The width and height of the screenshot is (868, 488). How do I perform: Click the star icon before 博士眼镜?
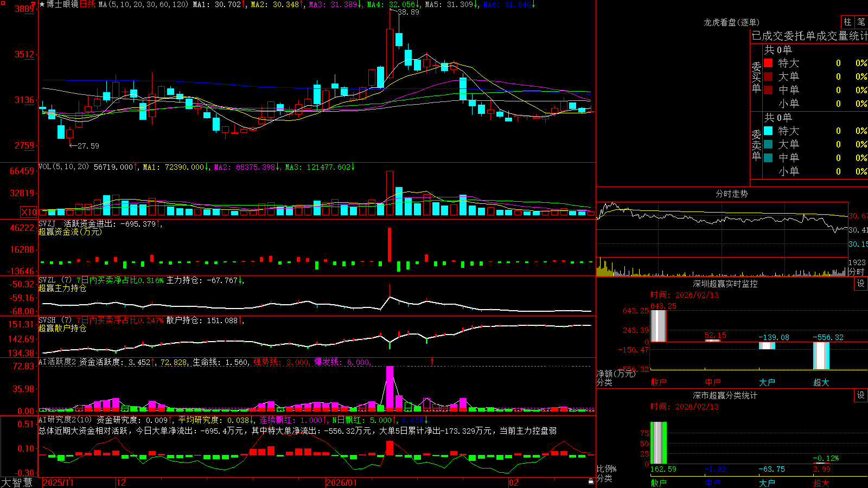point(42,4)
